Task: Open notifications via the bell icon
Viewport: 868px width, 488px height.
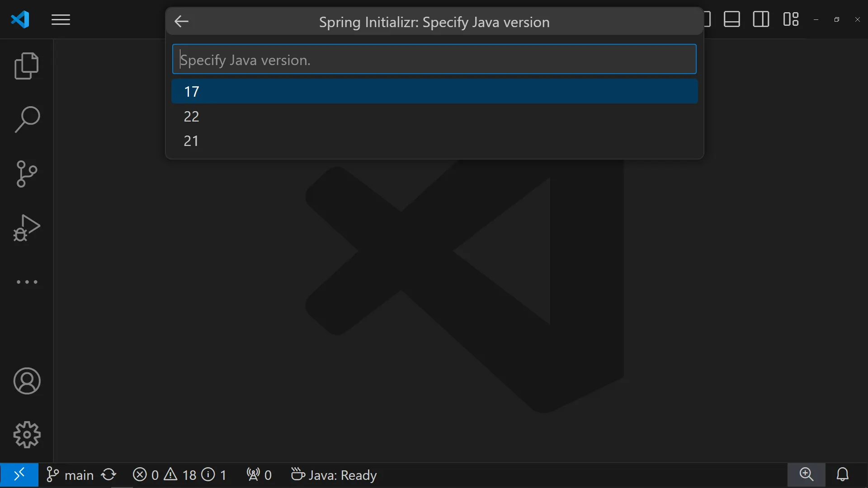Action: click(x=842, y=474)
